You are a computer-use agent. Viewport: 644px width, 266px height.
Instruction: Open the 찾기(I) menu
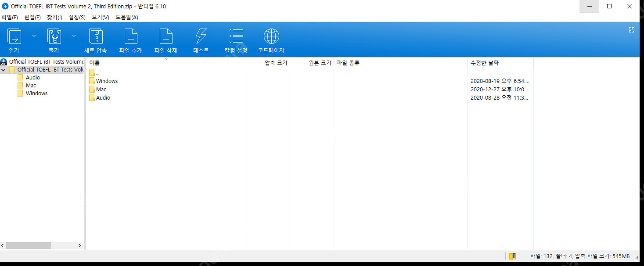[x=54, y=18]
